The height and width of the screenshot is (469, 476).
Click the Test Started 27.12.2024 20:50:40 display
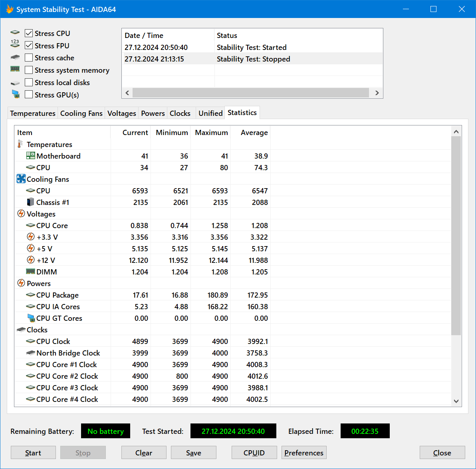point(233,431)
